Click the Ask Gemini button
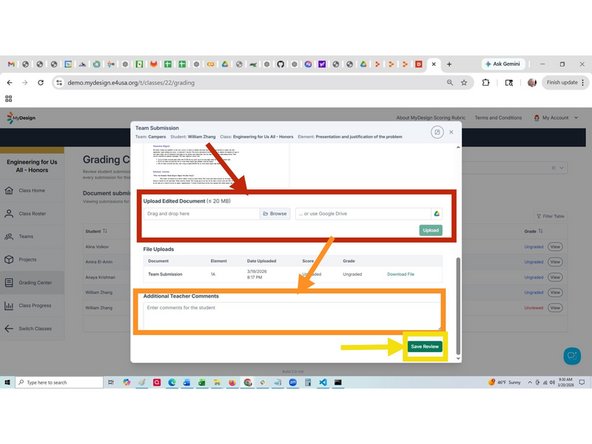 pyautogui.click(x=503, y=64)
